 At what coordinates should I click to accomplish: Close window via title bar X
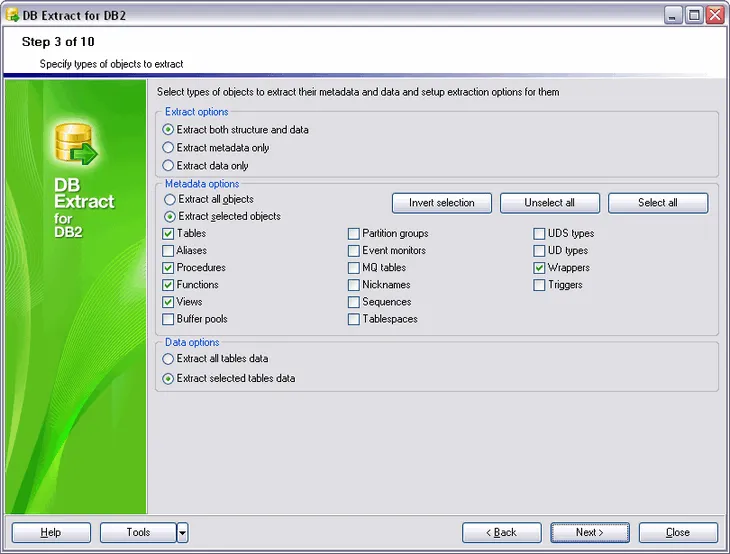715,16
